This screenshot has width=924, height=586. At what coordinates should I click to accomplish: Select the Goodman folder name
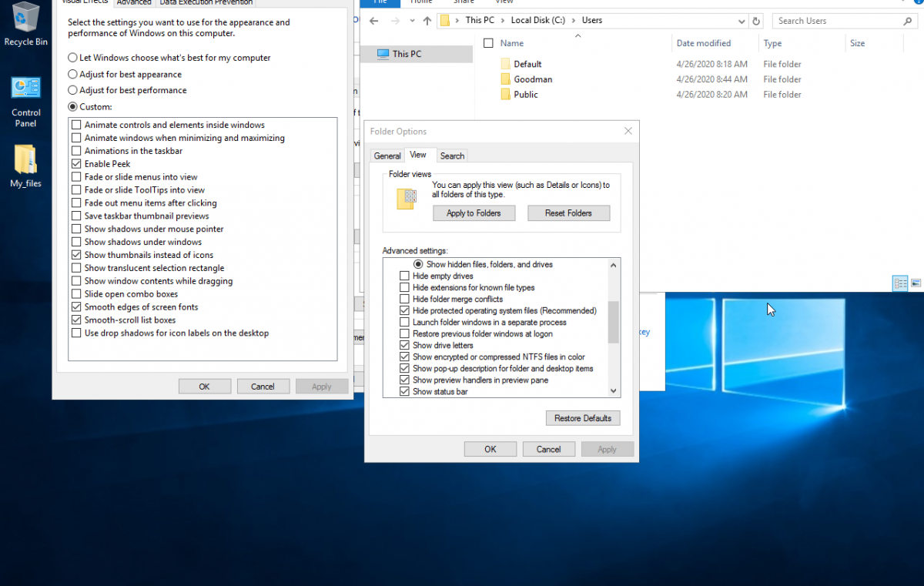tap(533, 79)
